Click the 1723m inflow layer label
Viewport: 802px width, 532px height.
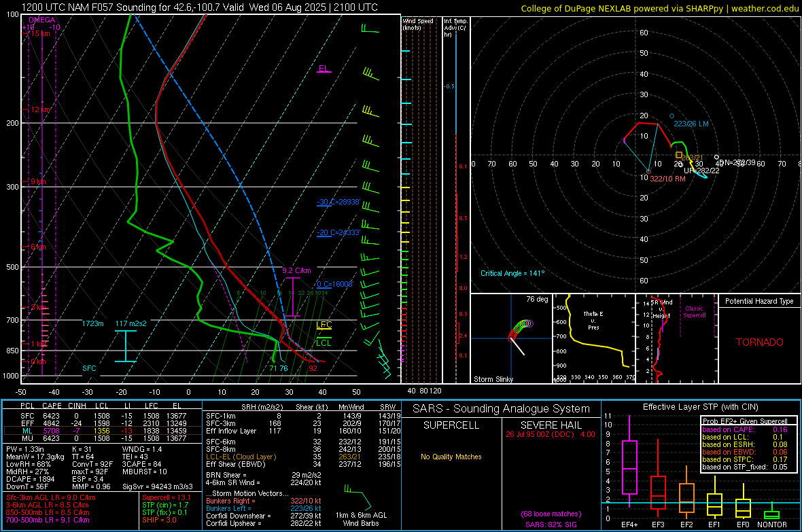[x=92, y=323]
